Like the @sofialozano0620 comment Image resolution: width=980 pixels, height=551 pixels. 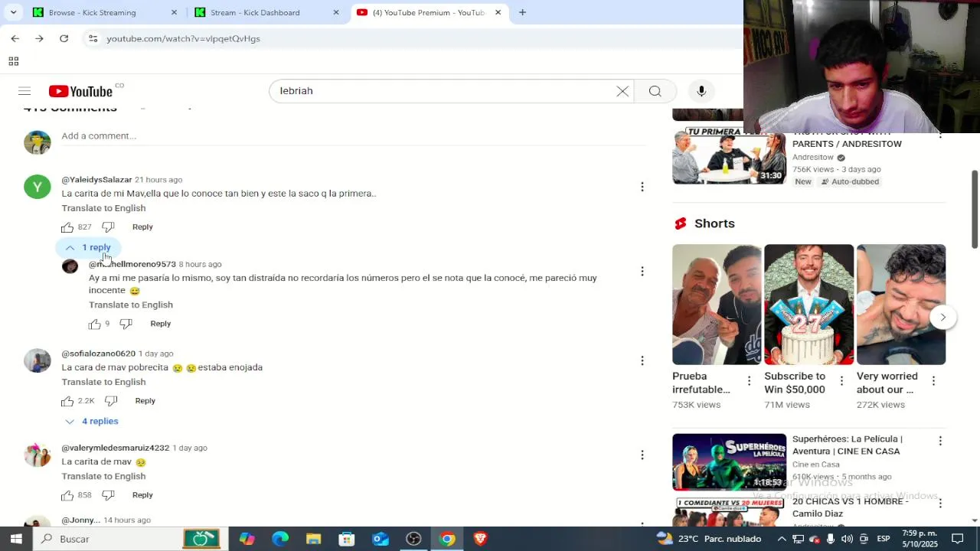(x=67, y=401)
